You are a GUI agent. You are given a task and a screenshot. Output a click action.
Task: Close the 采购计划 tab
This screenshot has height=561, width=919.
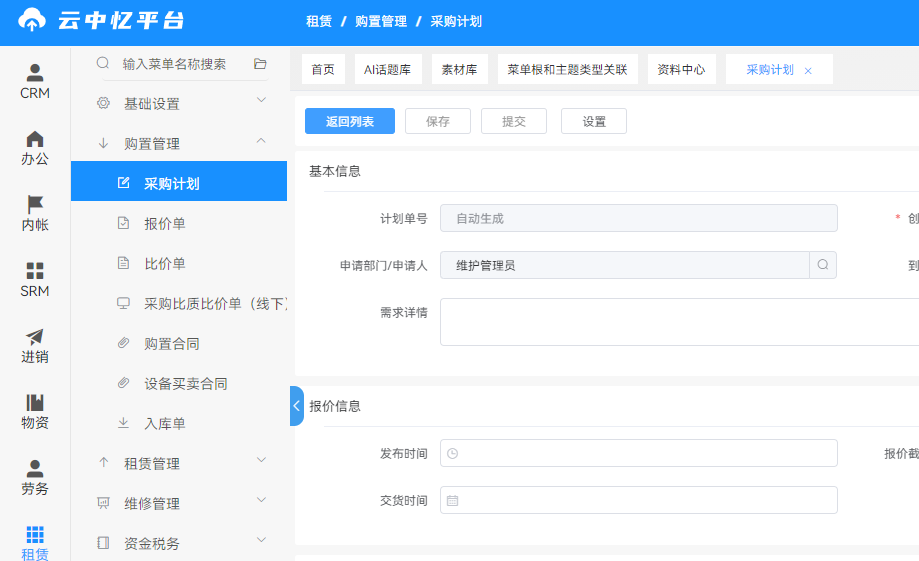pos(808,71)
